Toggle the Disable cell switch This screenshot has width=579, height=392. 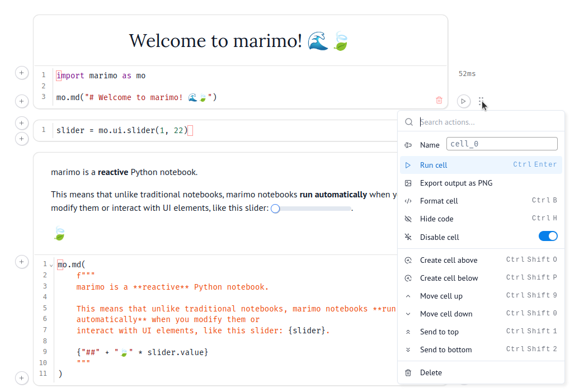point(548,236)
